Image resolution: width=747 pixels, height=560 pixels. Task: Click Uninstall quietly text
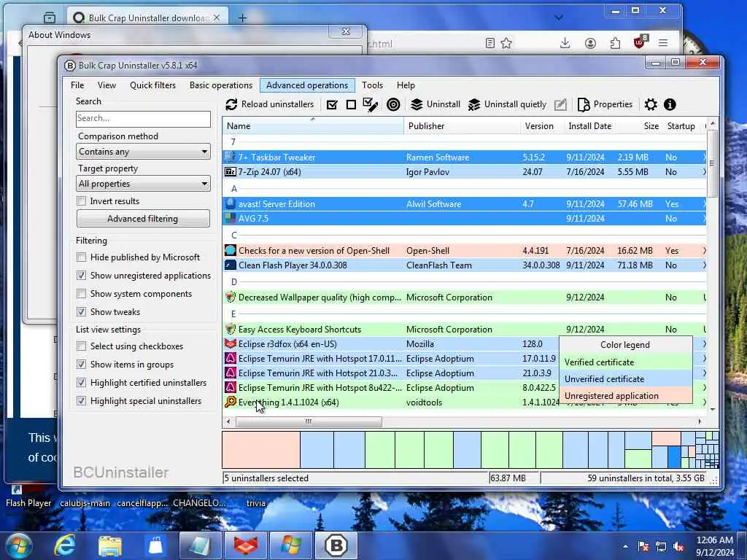click(x=515, y=104)
